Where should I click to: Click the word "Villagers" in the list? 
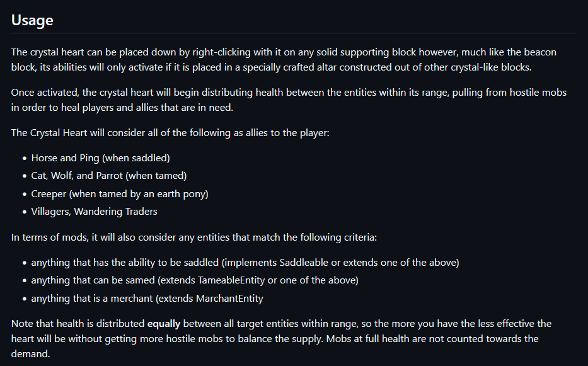point(50,212)
